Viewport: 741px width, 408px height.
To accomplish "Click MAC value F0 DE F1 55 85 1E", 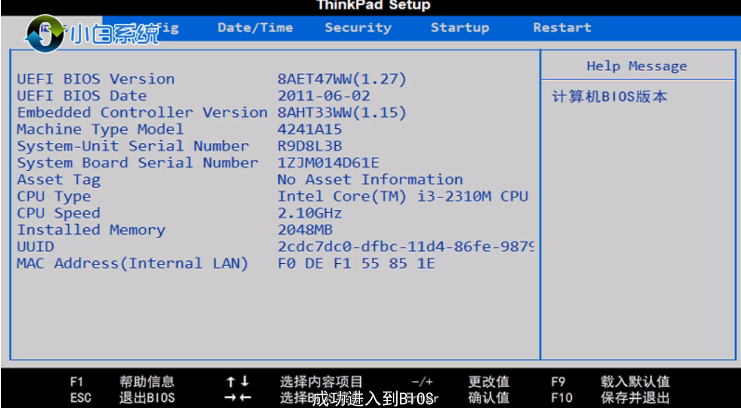I will click(x=356, y=264).
